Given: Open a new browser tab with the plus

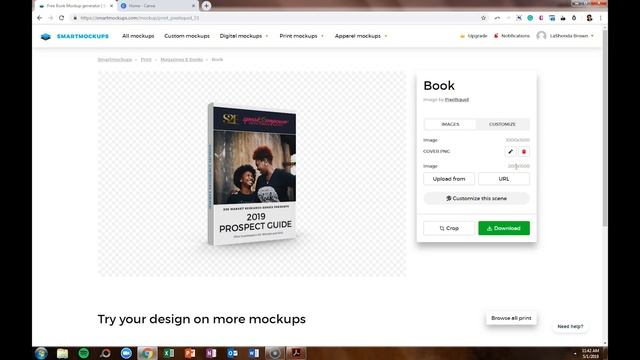Looking at the screenshot, I should pyautogui.click(x=206, y=6).
